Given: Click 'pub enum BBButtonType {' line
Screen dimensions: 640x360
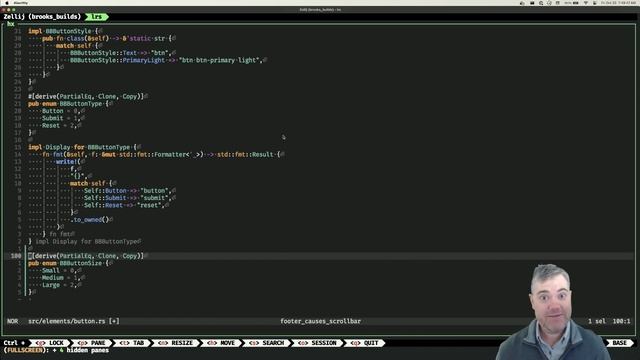Looking at the screenshot, I should pyautogui.click(x=68, y=104).
